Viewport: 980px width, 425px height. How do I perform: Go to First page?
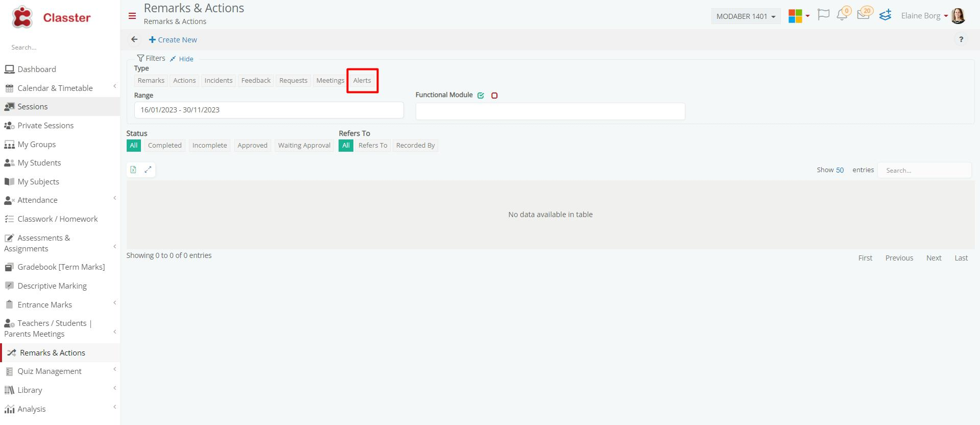(x=865, y=258)
